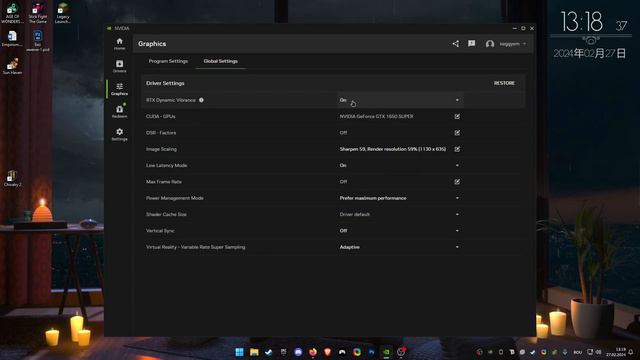640x360 pixels.
Task: Open the Chivalry 2 desktop shortcut
Action: coord(12,178)
